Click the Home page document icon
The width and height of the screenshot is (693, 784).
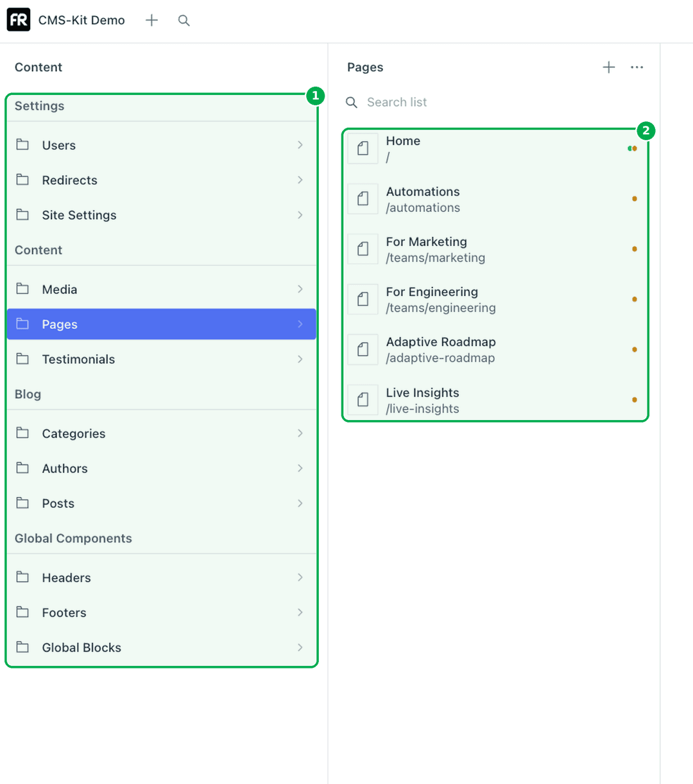363,148
